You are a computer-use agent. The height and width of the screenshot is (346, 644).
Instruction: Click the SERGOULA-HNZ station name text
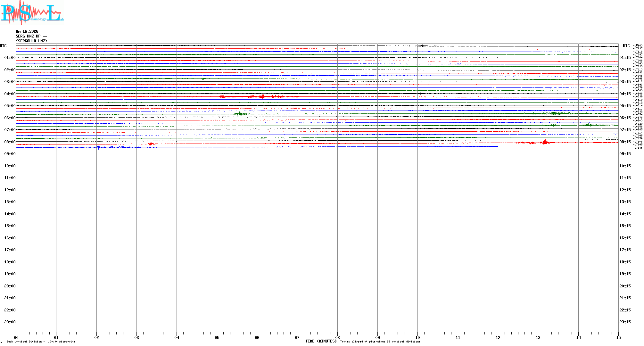31,41
